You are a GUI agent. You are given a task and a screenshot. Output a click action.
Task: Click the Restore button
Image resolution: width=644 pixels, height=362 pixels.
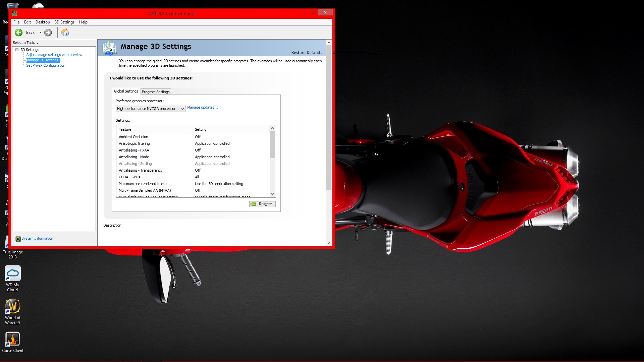click(262, 204)
